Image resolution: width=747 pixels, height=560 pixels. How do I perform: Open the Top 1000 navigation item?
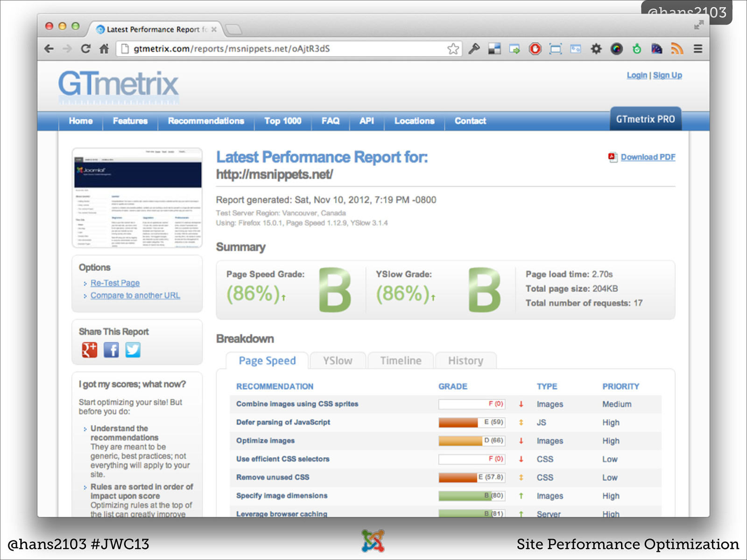pos(283,121)
